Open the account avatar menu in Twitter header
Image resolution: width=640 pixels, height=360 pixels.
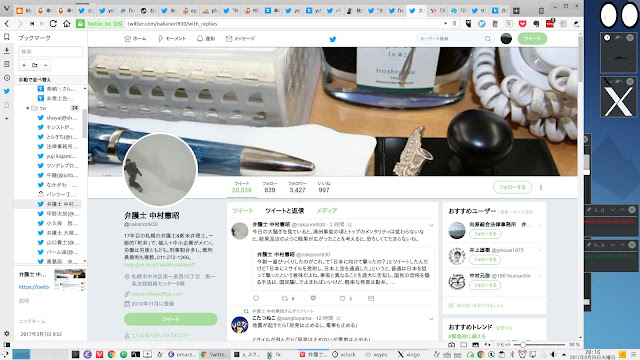pyautogui.click(x=506, y=38)
